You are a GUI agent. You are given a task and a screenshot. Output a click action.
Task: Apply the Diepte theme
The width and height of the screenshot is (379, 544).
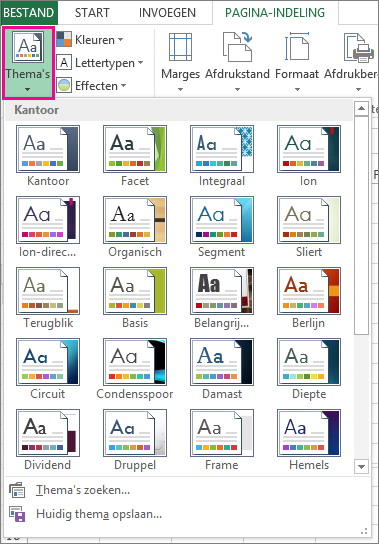[309, 369]
